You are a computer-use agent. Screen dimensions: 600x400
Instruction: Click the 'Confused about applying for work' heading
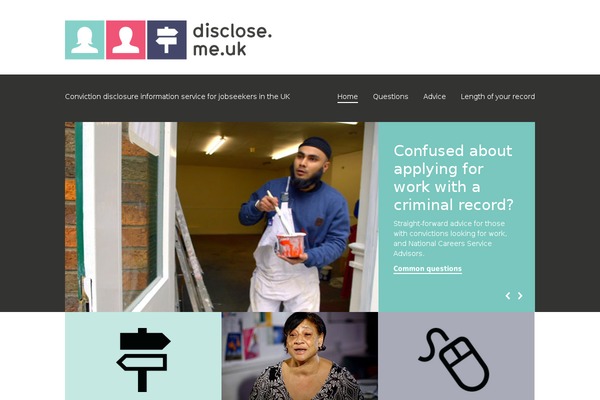[x=453, y=178]
